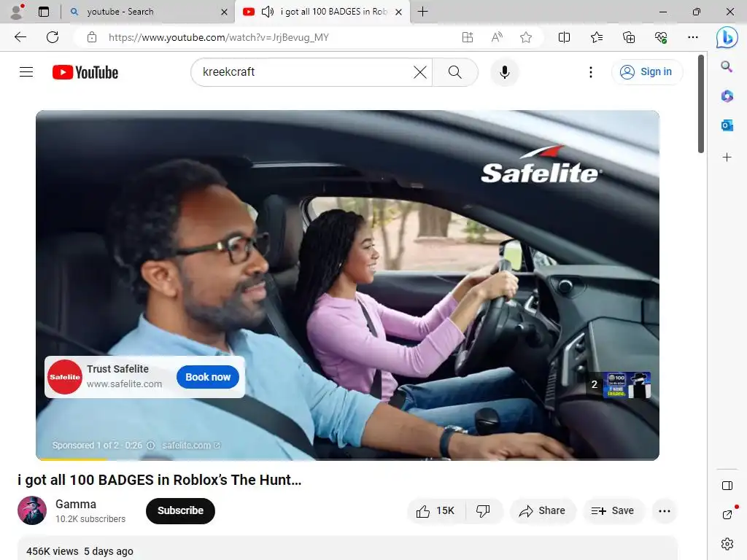Open the Favorites list

[x=597, y=37]
